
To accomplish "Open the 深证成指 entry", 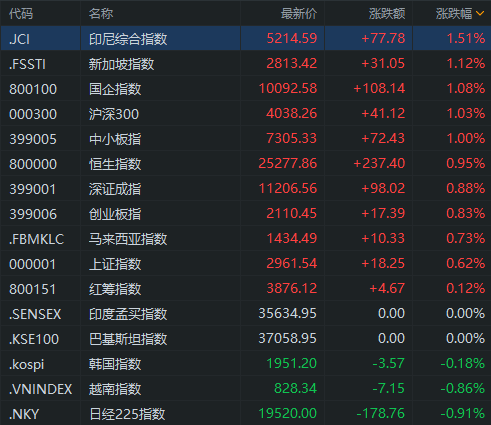I will tap(245, 188).
